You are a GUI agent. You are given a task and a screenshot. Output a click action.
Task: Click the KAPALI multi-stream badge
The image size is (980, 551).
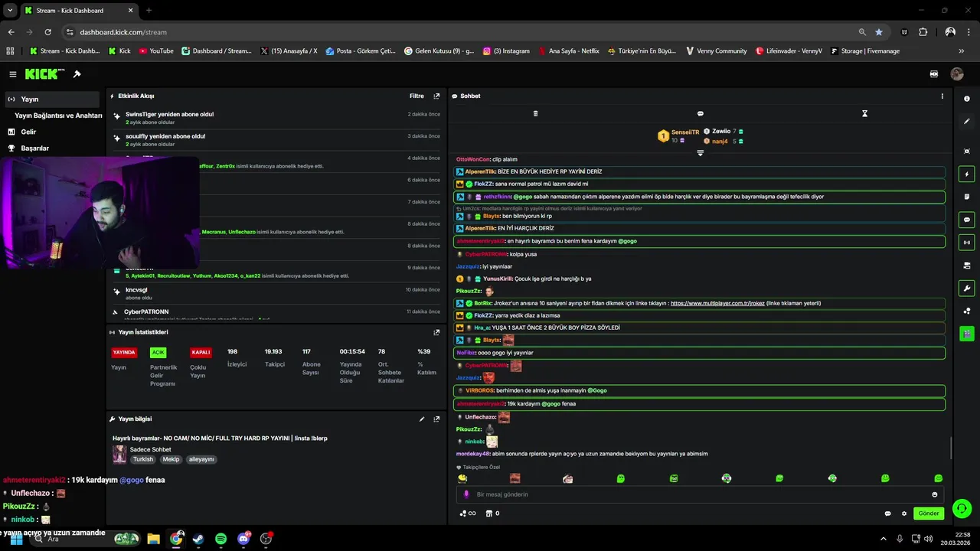click(x=201, y=353)
